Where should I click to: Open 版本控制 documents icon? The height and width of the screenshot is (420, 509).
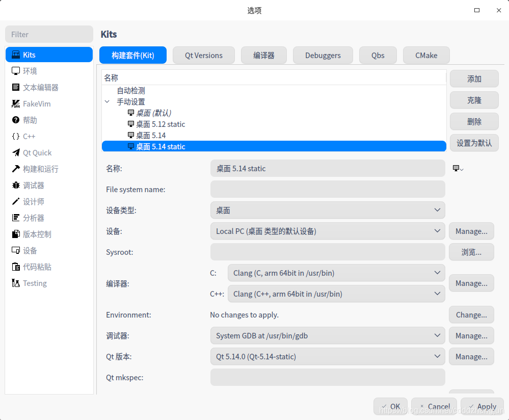[x=16, y=234]
